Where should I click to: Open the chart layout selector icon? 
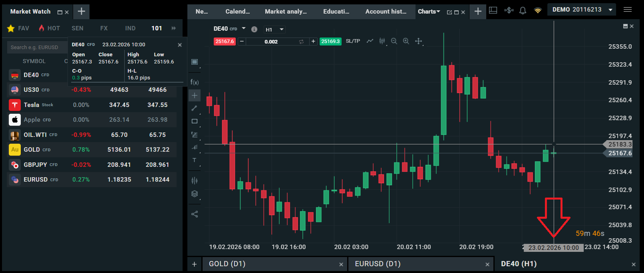tap(195, 62)
